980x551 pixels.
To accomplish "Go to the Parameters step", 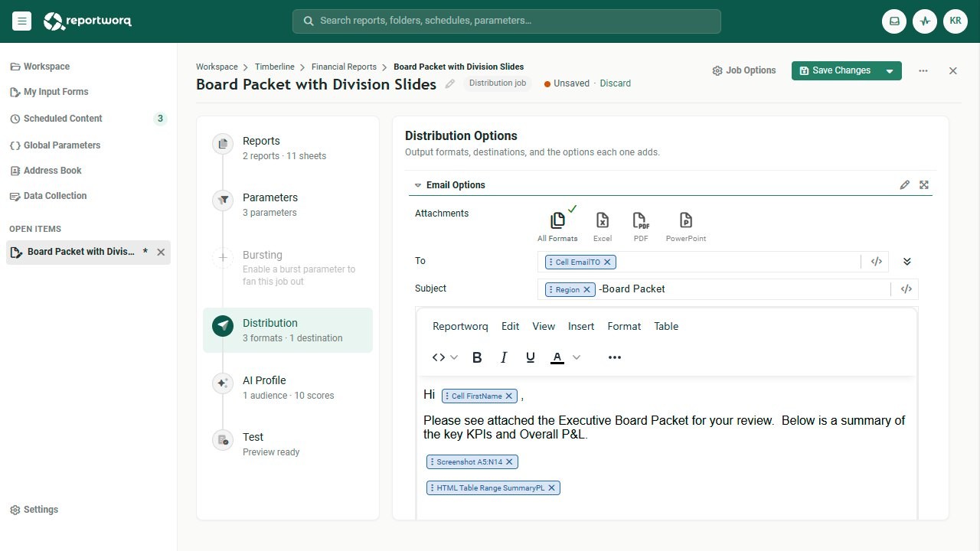I will (x=288, y=204).
